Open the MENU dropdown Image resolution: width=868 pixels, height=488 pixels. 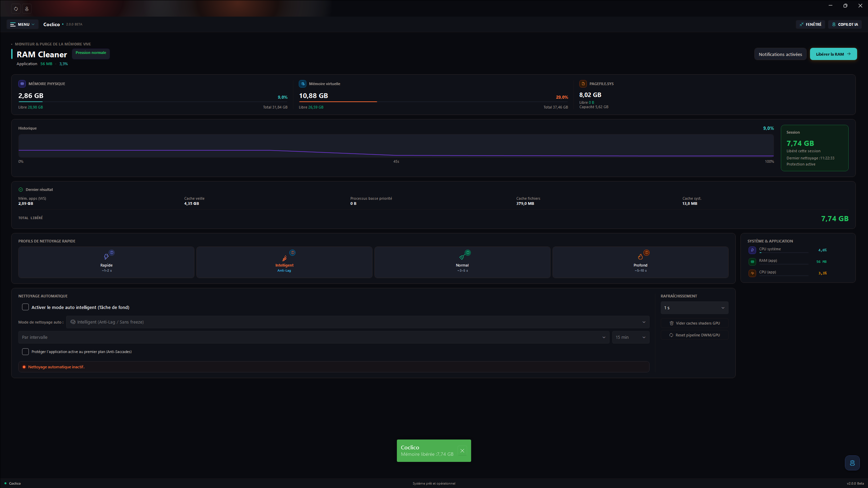pos(22,24)
